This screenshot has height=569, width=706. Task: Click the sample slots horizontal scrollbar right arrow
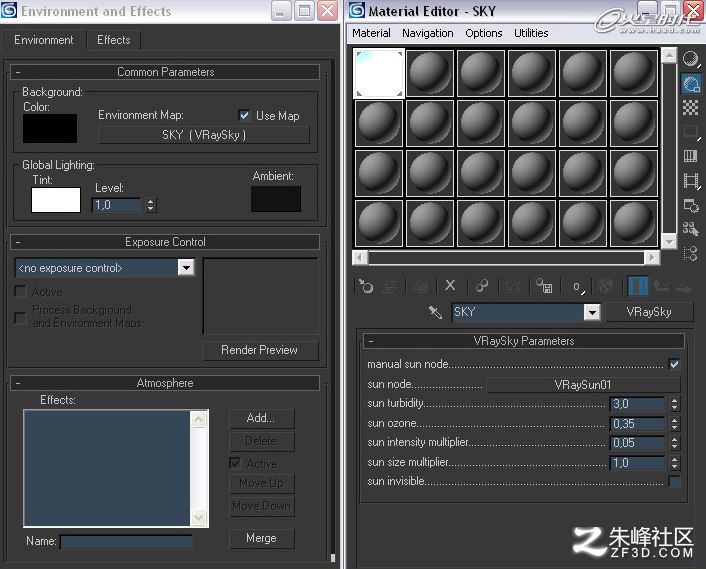click(x=652, y=257)
